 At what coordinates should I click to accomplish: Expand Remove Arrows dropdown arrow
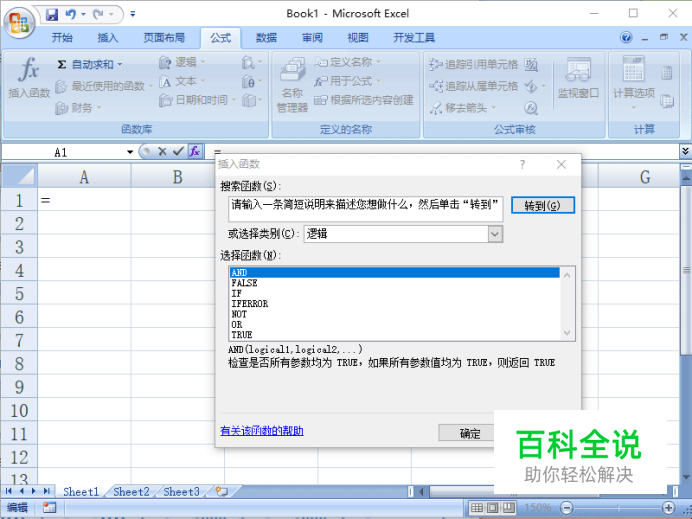[x=493, y=108]
